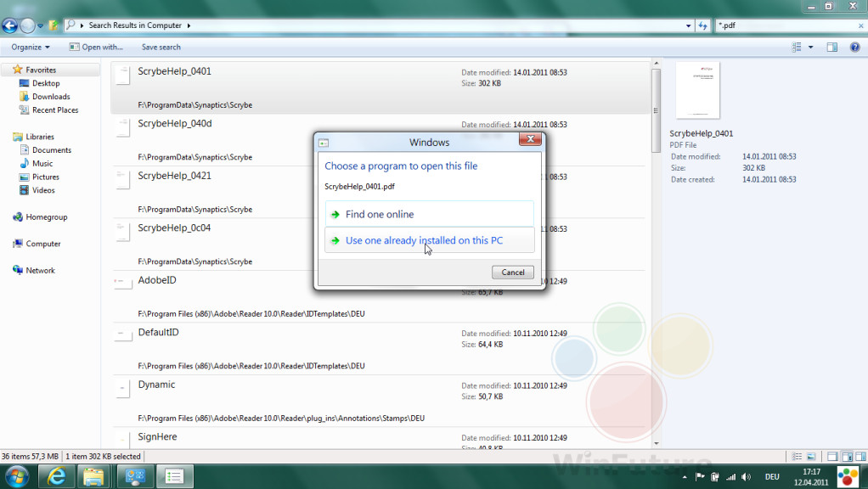Select Libraries in navigation pane
The width and height of the screenshot is (868, 489).
click(x=40, y=137)
